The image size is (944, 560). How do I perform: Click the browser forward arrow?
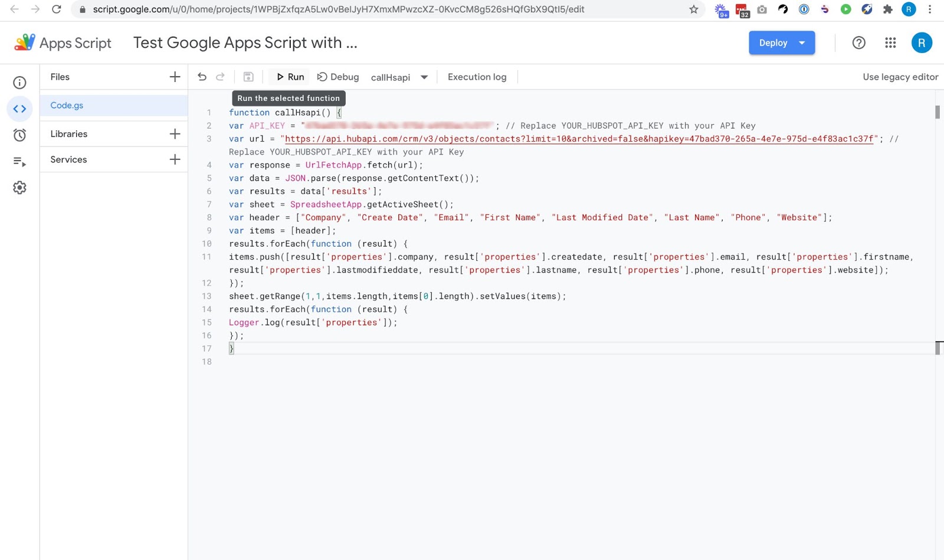pyautogui.click(x=35, y=9)
